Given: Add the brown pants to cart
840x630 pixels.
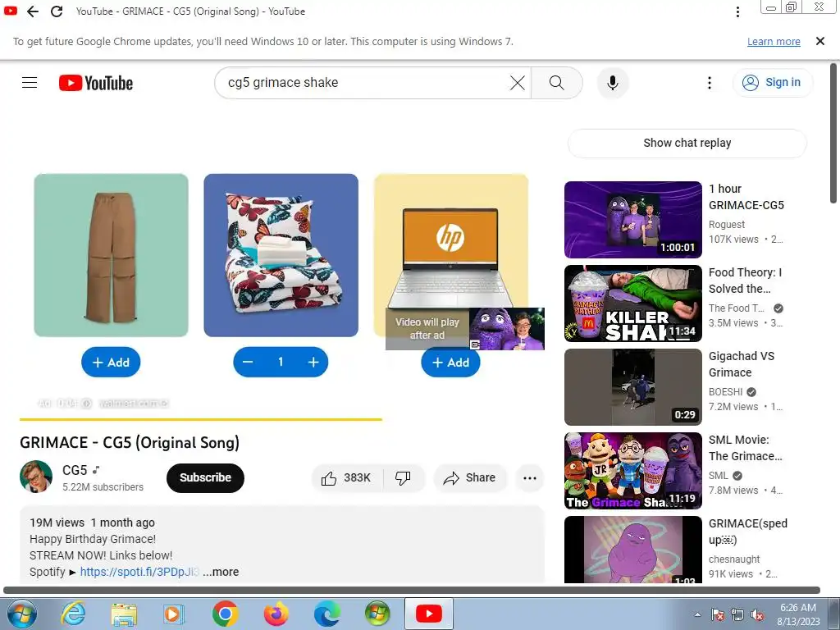Looking at the screenshot, I should (x=111, y=363).
